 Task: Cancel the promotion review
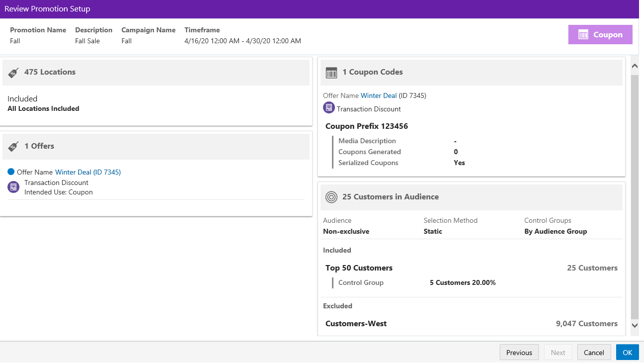pos(594,353)
